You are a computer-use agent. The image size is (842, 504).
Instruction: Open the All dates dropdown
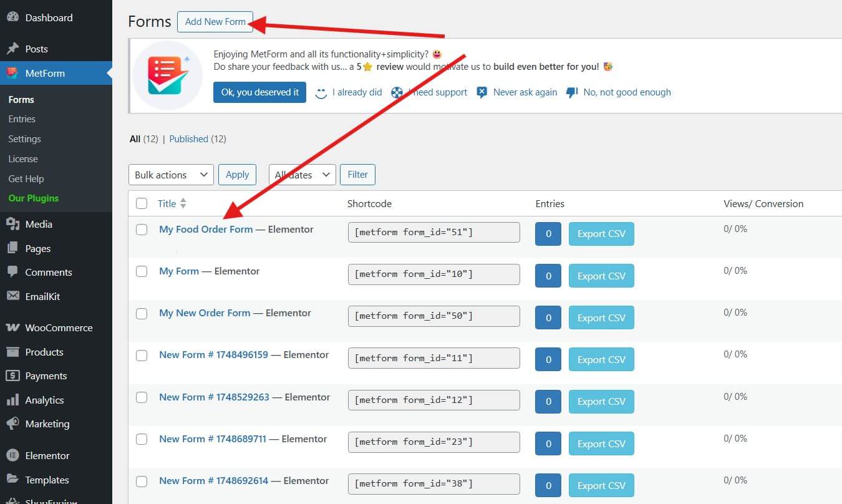click(302, 175)
